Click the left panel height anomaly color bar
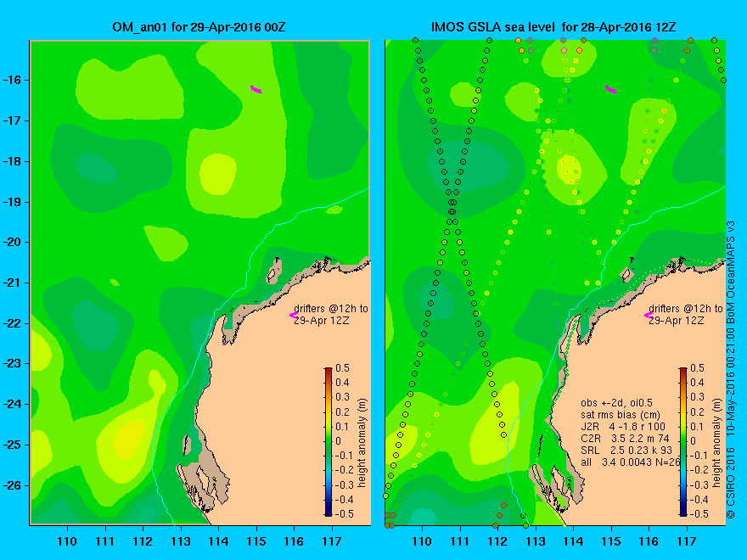This screenshot has width=747, height=560. click(x=329, y=441)
